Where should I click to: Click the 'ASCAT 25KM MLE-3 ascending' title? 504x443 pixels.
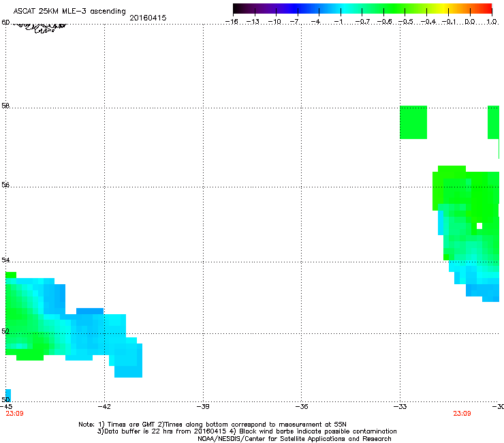coord(69,12)
